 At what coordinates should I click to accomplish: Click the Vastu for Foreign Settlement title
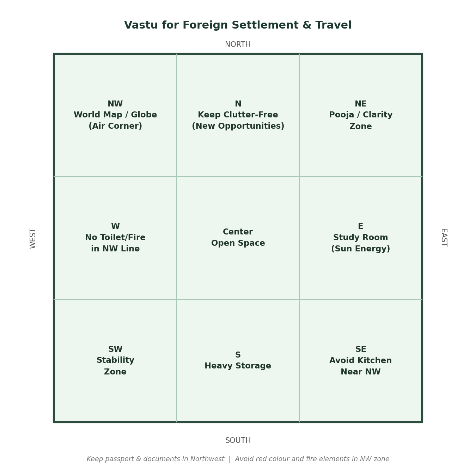tap(238, 25)
